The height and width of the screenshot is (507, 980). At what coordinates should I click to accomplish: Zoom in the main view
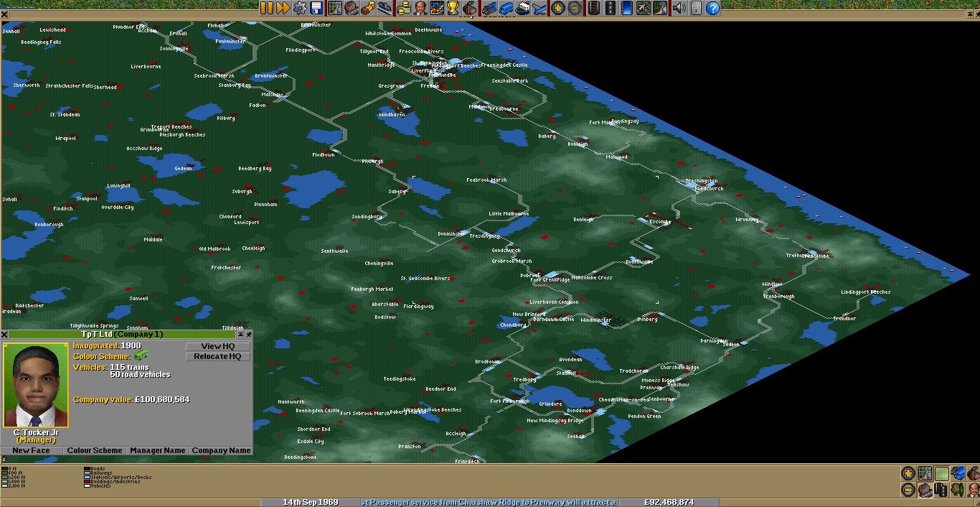[557, 8]
